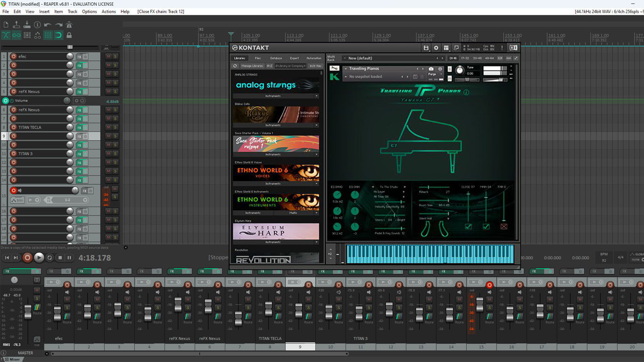Solo track 5 reFX Nexus
The height and width of the screenshot is (362, 644).
pos(115,92)
